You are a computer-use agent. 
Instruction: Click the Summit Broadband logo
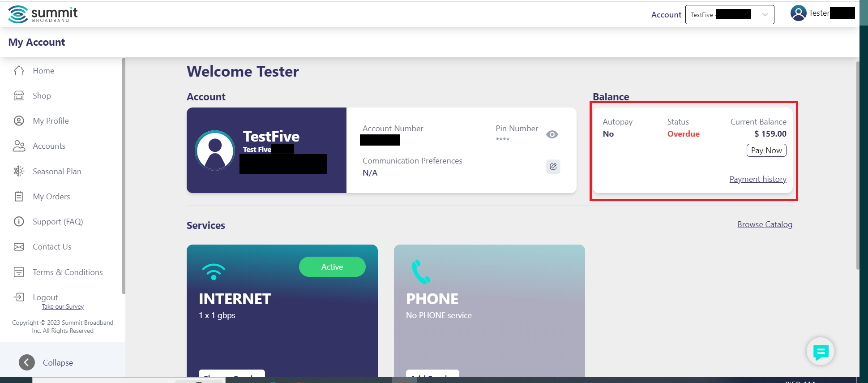pyautogui.click(x=43, y=14)
